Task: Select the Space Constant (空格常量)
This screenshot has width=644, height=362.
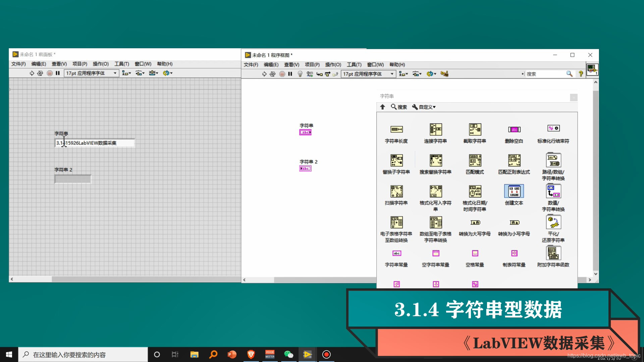Action: click(475, 253)
